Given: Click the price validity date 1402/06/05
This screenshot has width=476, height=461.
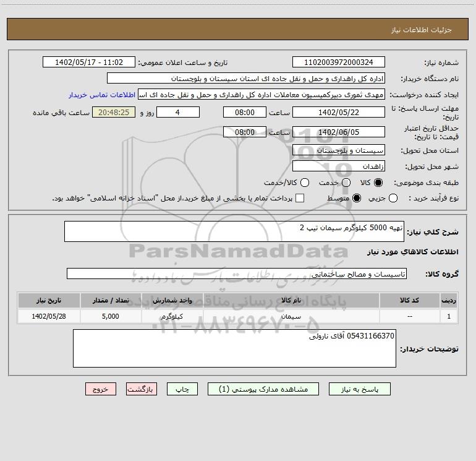Looking at the screenshot, I should coord(339,132).
